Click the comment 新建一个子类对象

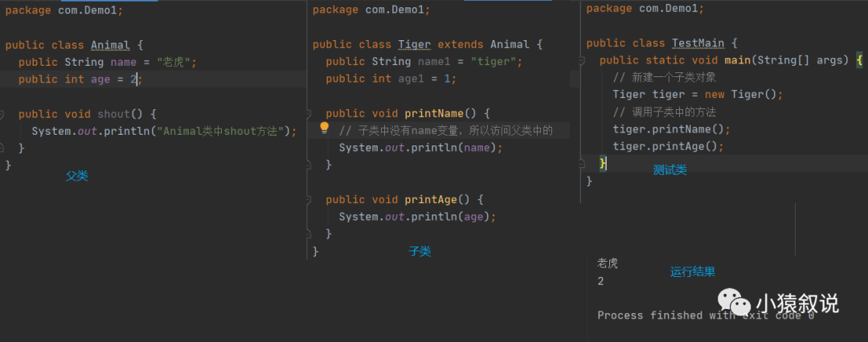[665, 78]
